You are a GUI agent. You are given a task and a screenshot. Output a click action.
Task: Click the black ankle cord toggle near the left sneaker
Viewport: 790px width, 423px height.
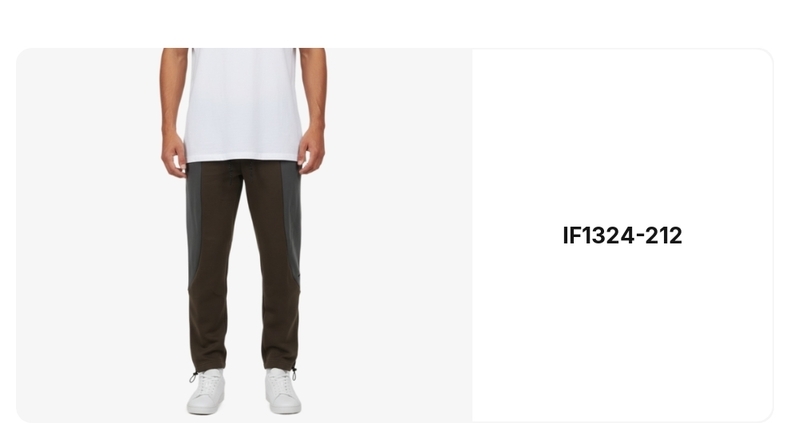(193, 377)
